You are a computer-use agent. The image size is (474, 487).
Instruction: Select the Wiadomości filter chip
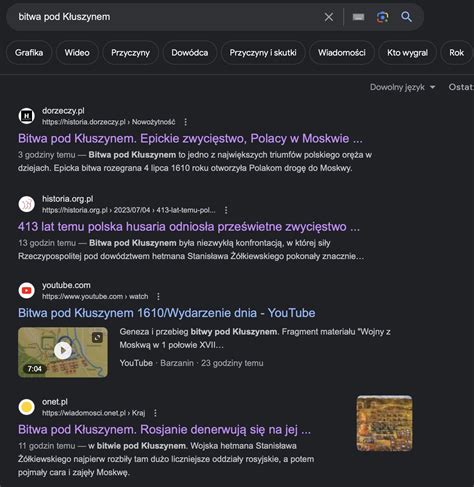(342, 53)
